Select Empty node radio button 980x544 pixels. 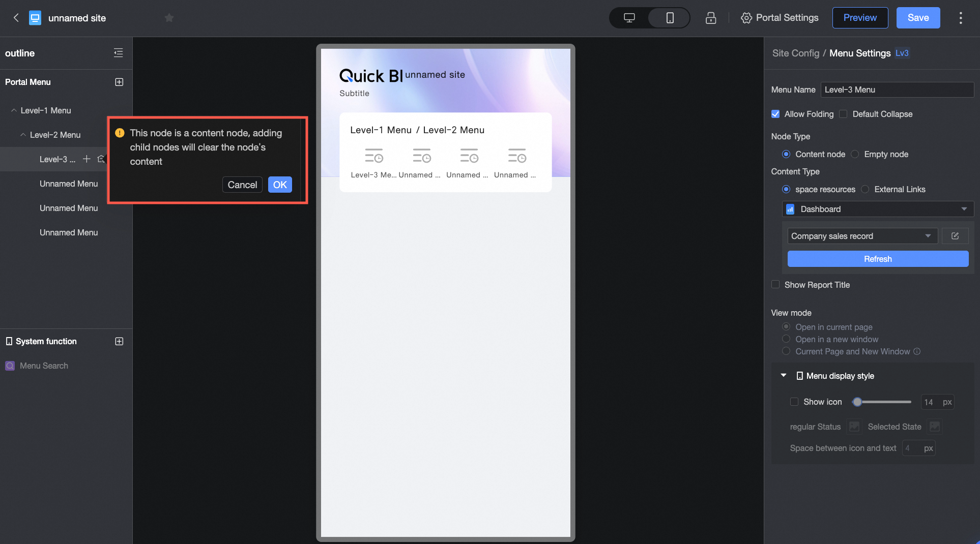[855, 154]
